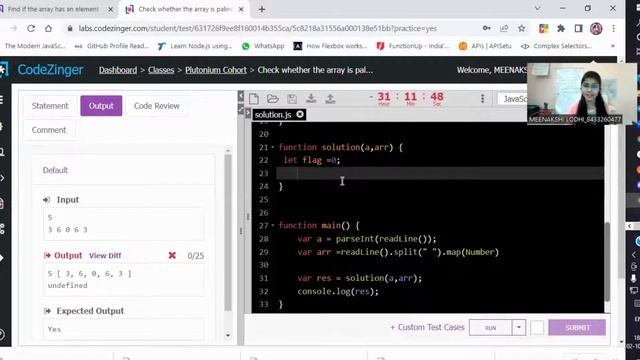Screen dimensions: 640x360
Task: Submit the solution
Action: 577,328
